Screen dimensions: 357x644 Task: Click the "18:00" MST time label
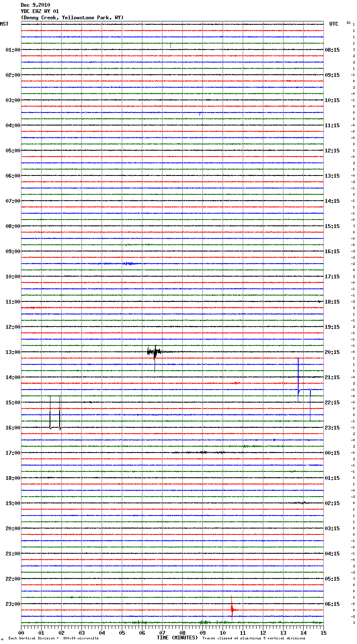(13, 478)
